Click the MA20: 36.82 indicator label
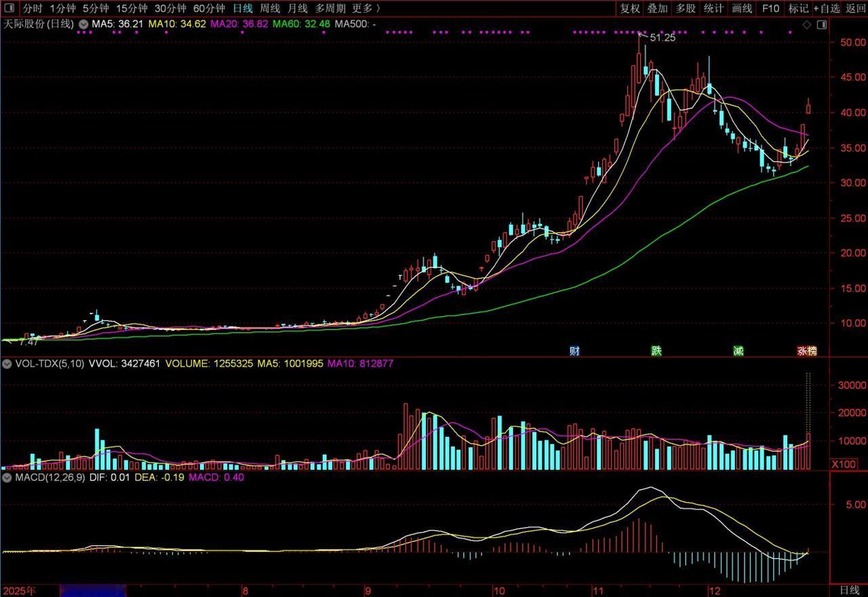The image size is (868, 597). tap(239, 24)
